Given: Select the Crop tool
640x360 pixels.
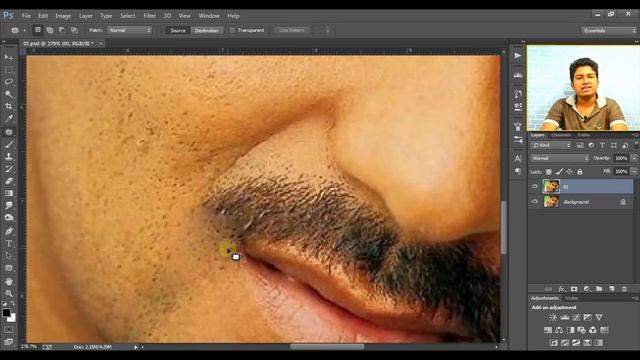Looking at the screenshot, I should [x=9, y=107].
